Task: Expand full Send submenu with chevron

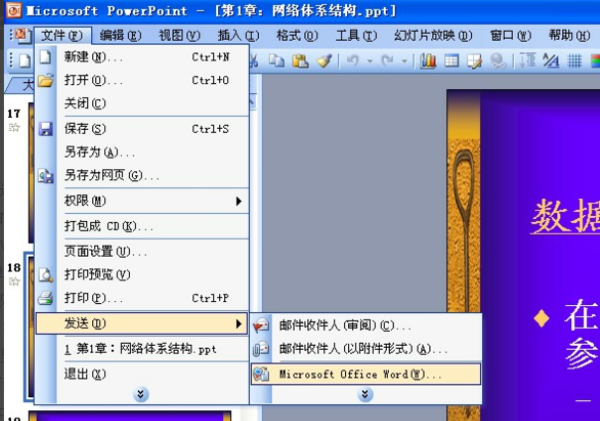Action: point(365,394)
